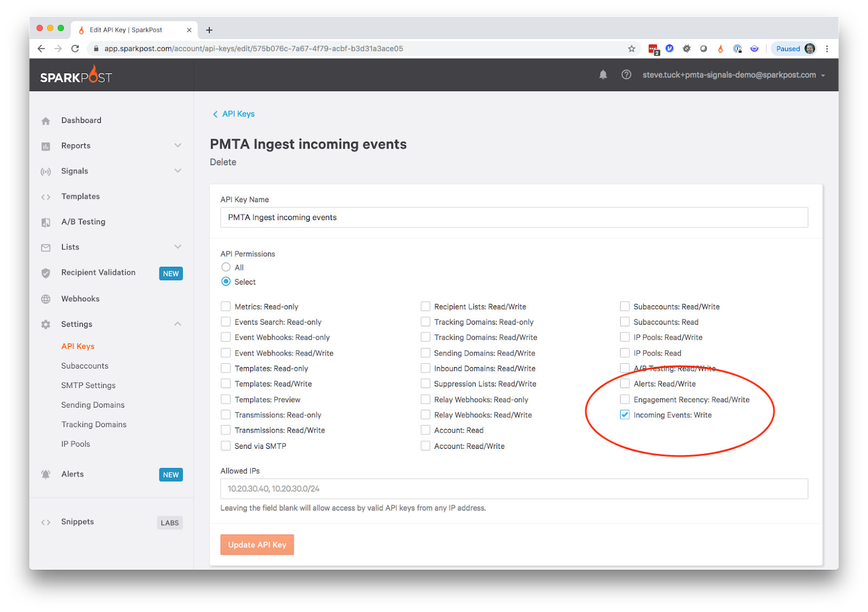The width and height of the screenshot is (868, 612).
Task: Click the Recipient Validation shield icon
Action: coord(46,273)
